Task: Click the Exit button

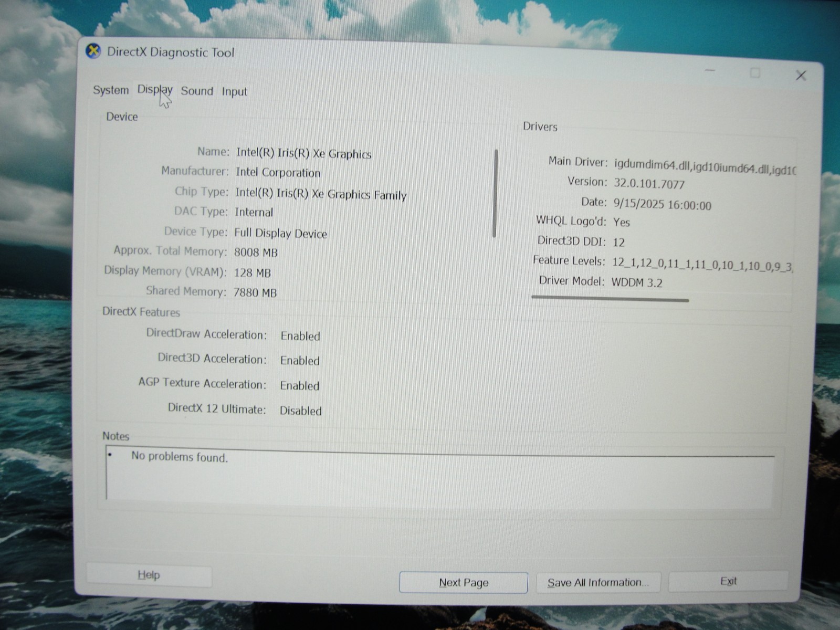Action: [x=728, y=581]
